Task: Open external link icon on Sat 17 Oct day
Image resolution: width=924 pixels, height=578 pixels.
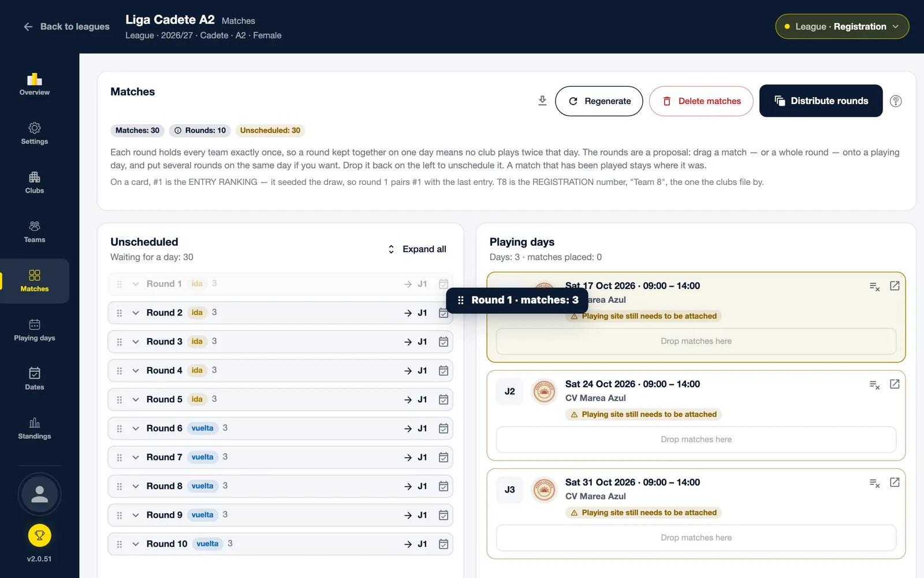Action: 895,286
